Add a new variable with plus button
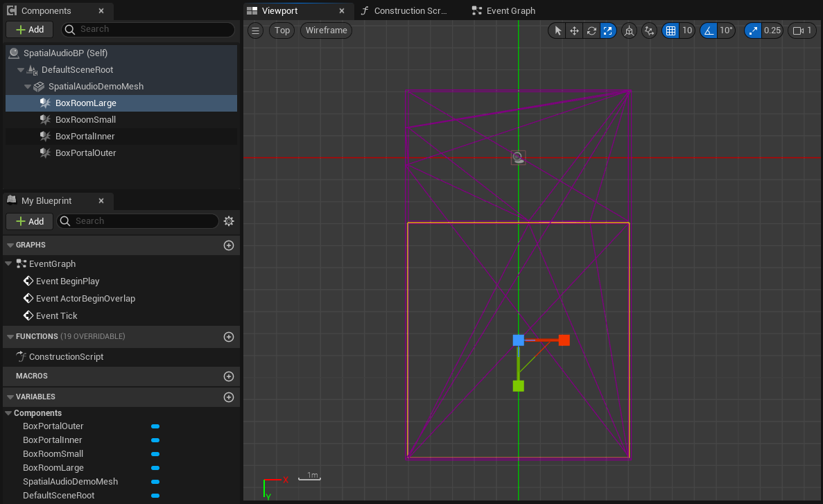823x504 pixels. (x=229, y=397)
